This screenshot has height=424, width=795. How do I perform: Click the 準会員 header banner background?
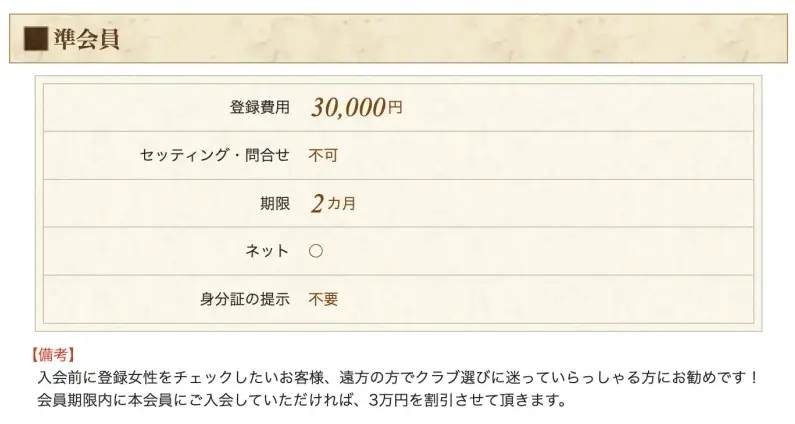(x=398, y=39)
